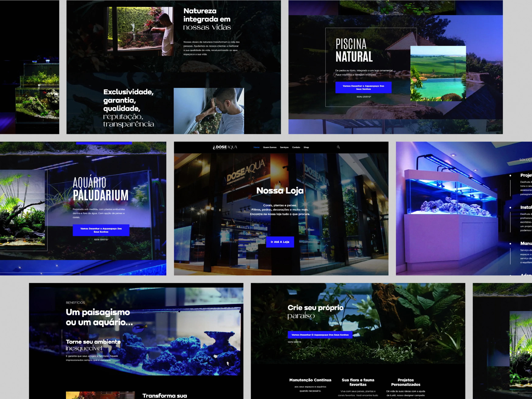532x399 pixels.
Task: Open the Quem Somos page
Action: tap(270, 147)
